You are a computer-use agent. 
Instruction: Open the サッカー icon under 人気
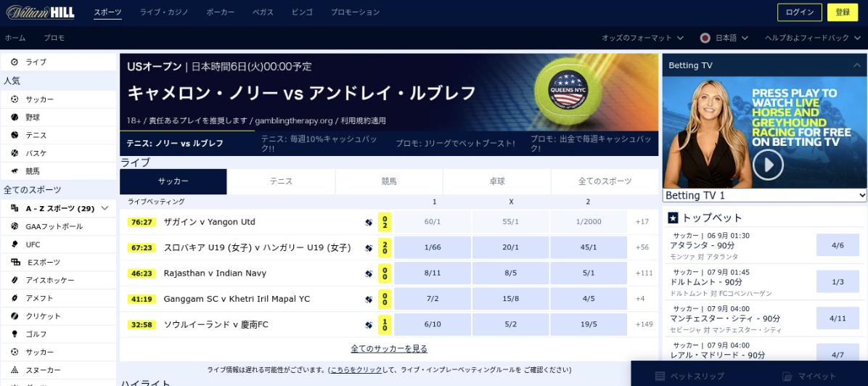point(15,99)
